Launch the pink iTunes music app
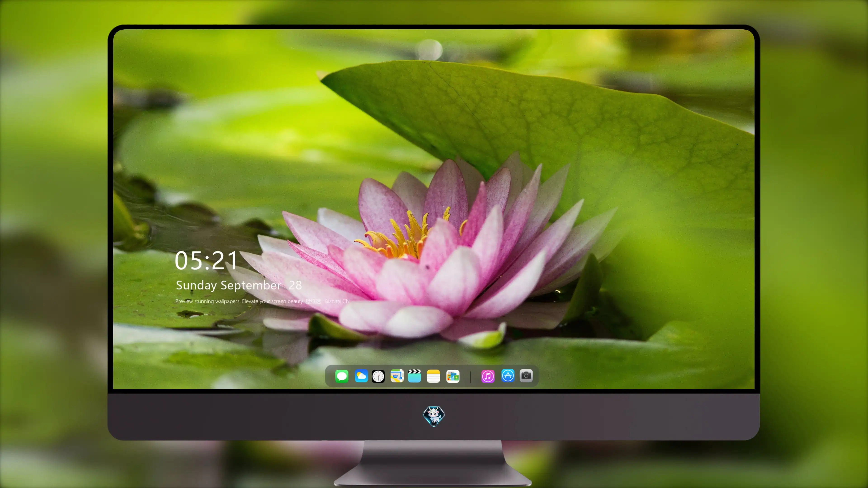This screenshot has width=868, height=488. click(488, 376)
